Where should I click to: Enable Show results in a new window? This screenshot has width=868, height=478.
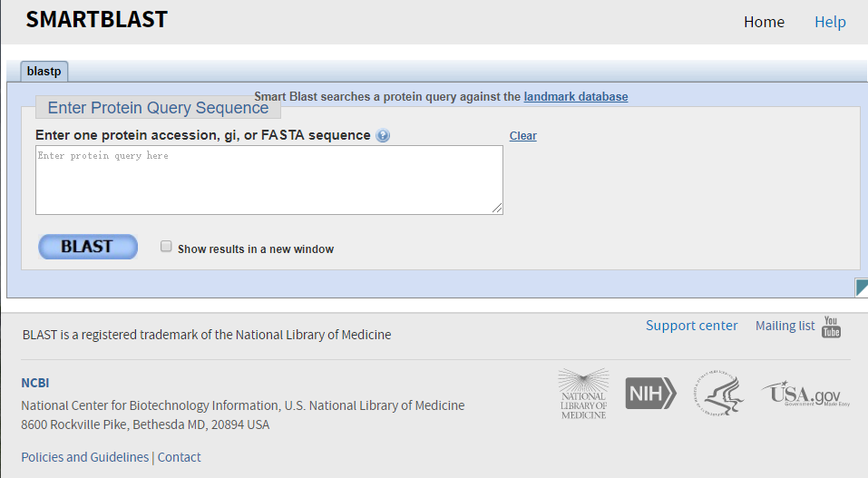point(166,246)
